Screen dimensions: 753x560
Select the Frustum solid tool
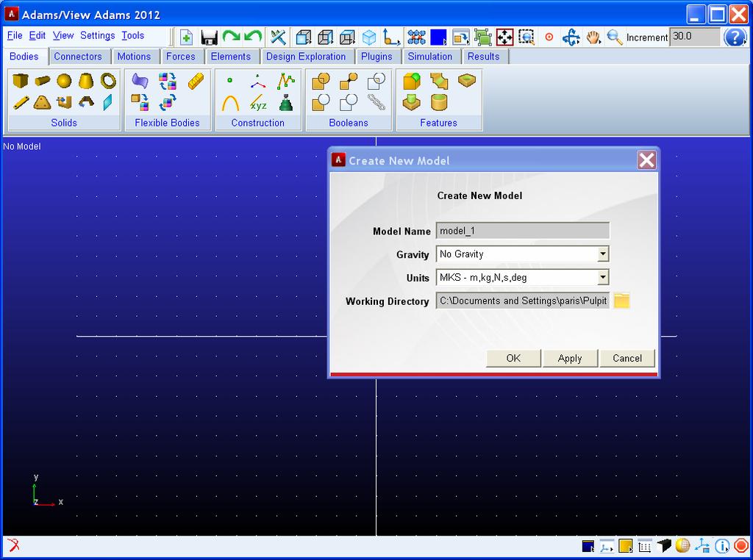86,81
